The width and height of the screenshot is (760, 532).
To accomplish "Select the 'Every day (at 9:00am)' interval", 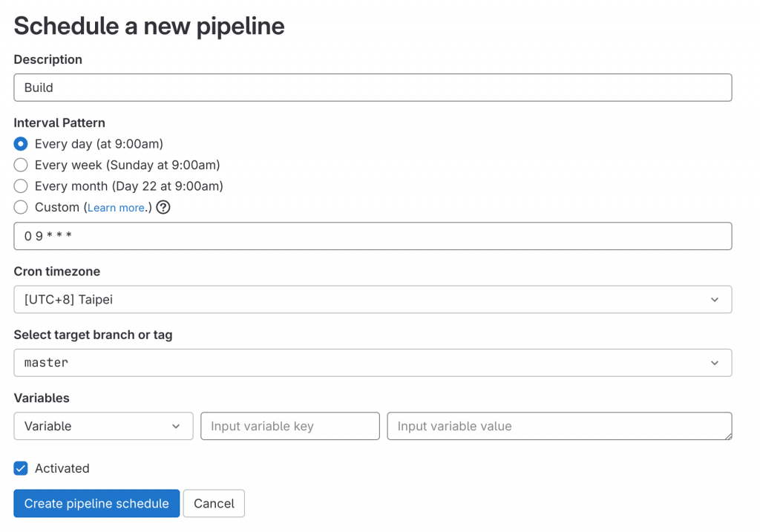I will tap(21, 144).
